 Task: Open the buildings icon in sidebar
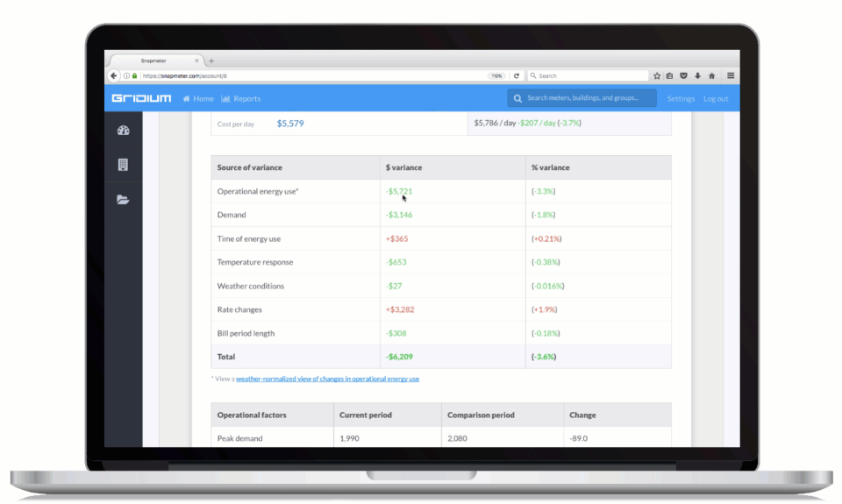[123, 164]
